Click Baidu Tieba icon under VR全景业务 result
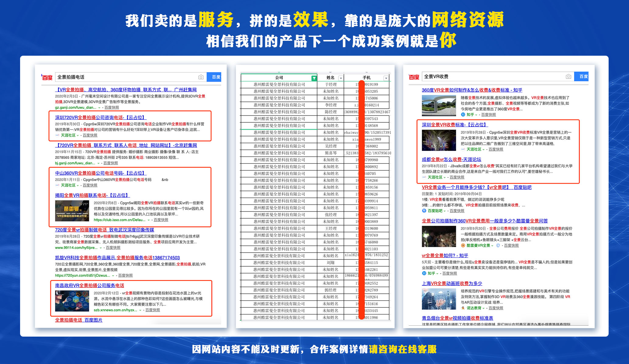629x364 pixels. point(424,211)
